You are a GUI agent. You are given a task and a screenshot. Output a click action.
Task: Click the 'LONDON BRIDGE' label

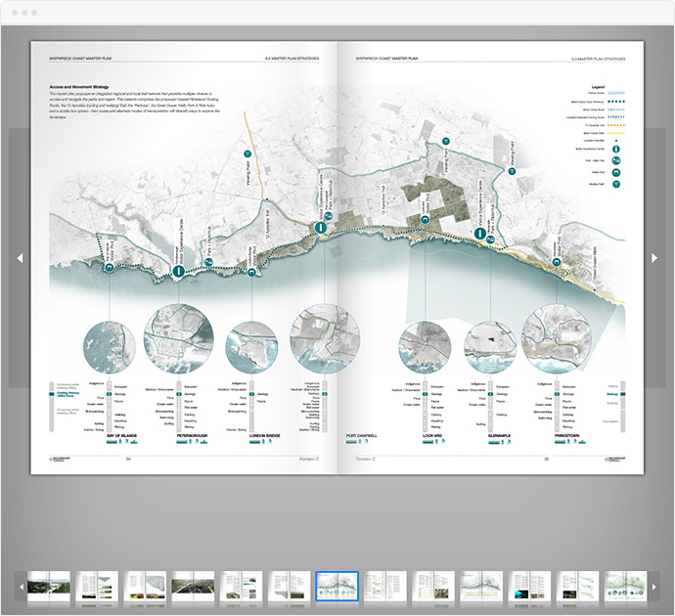click(x=265, y=436)
